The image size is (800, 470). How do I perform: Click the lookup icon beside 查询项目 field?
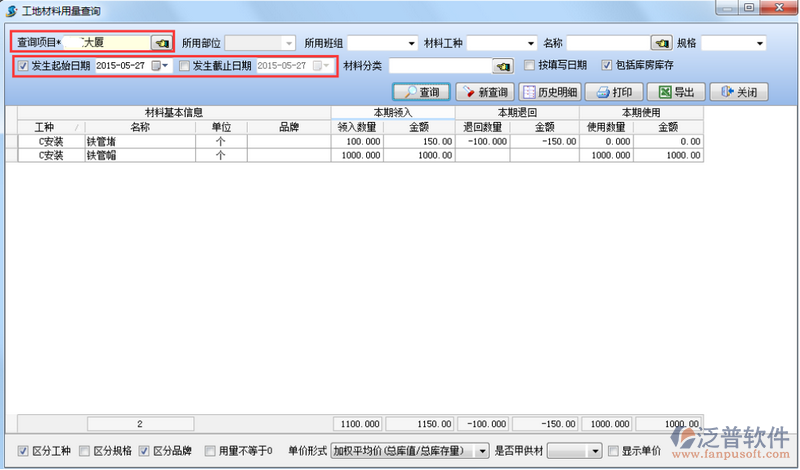(160, 43)
